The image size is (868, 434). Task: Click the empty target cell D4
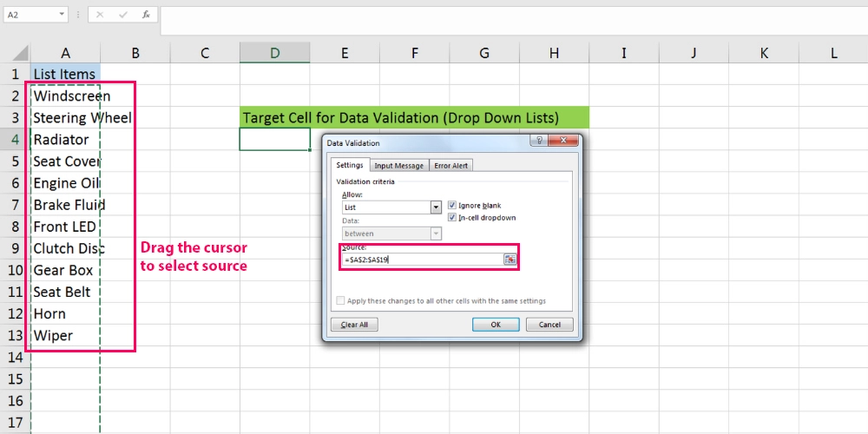click(x=274, y=139)
